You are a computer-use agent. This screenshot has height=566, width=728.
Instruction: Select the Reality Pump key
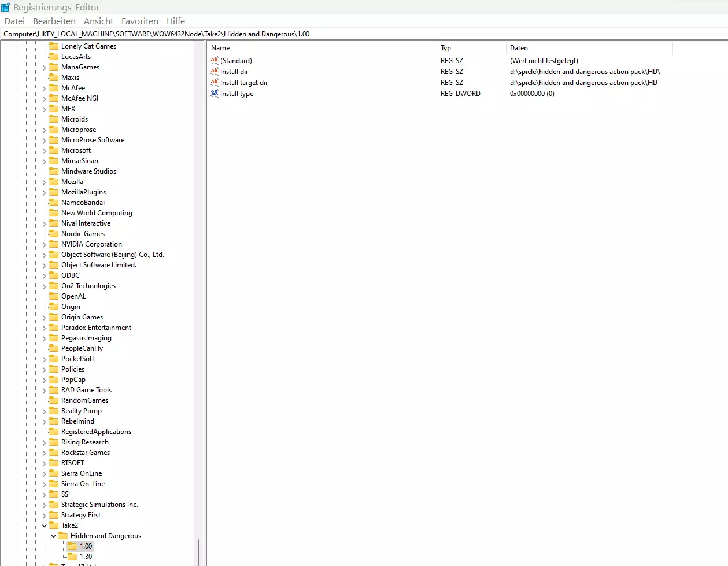82,411
